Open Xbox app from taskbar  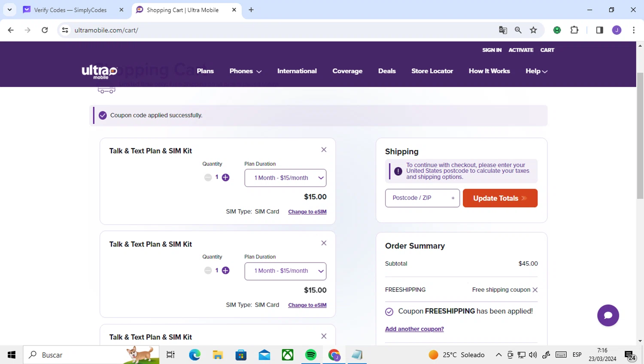[x=288, y=355]
